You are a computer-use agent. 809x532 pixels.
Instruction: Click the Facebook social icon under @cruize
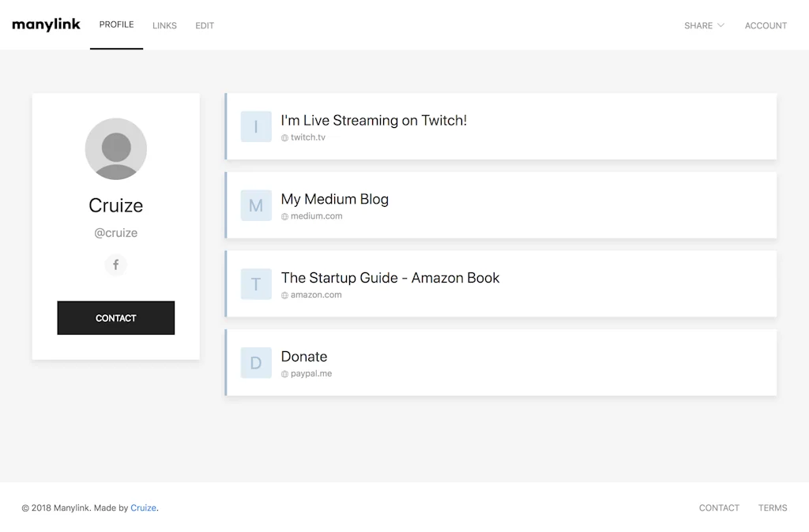coord(115,265)
